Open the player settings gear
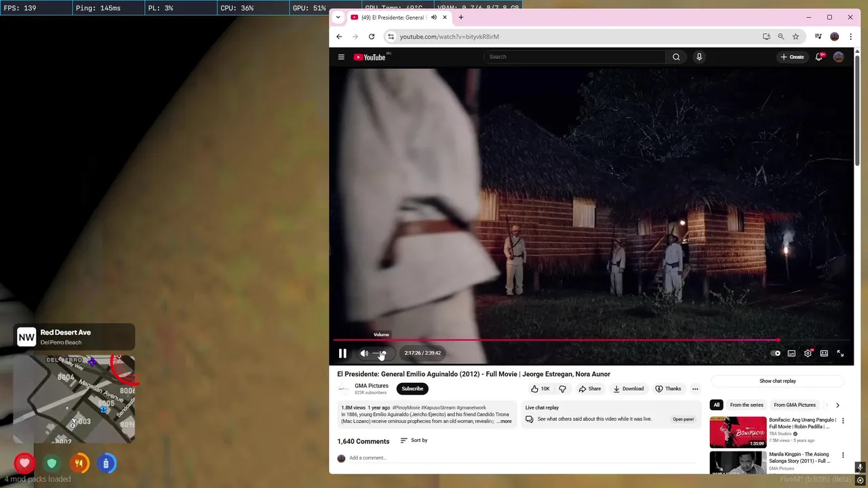The height and width of the screenshot is (488, 868). [x=808, y=353]
